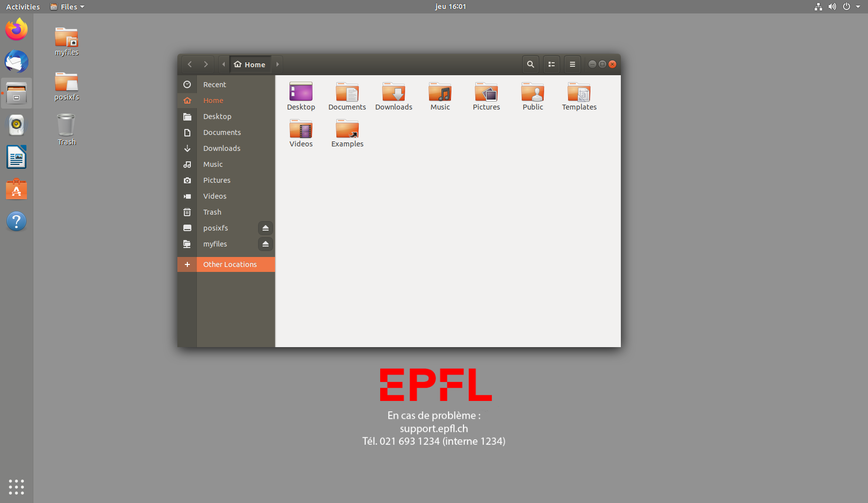Select Music in the sidebar
Screen dimensions: 868x503
click(x=226, y=164)
